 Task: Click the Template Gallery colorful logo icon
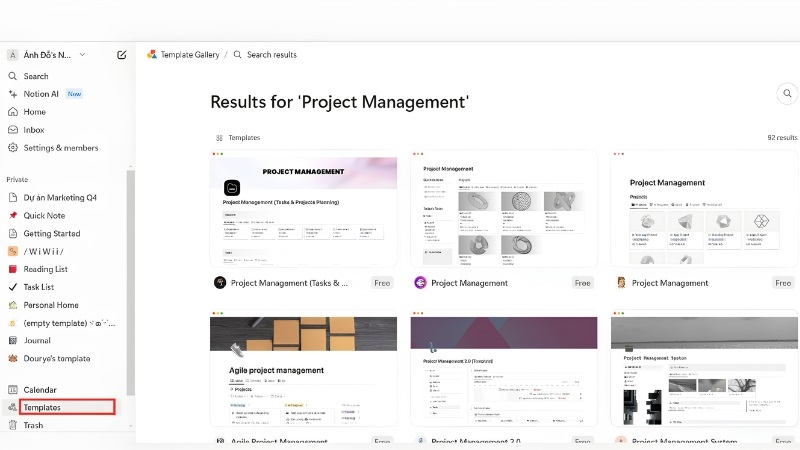click(x=152, y=54)
